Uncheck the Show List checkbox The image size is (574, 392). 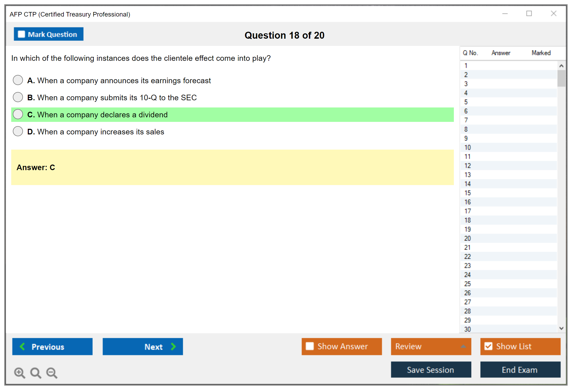click(488, 346)
